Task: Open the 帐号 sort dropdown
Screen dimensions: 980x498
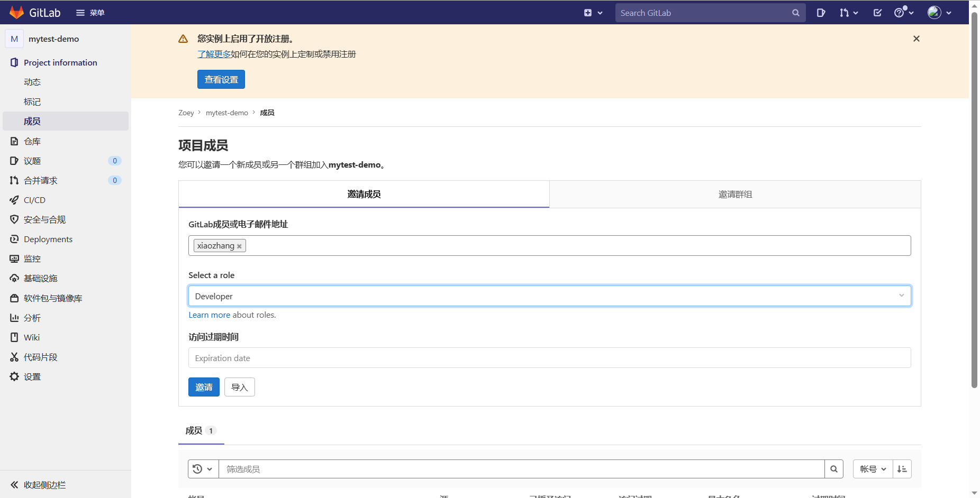Action: pos(873,469)
